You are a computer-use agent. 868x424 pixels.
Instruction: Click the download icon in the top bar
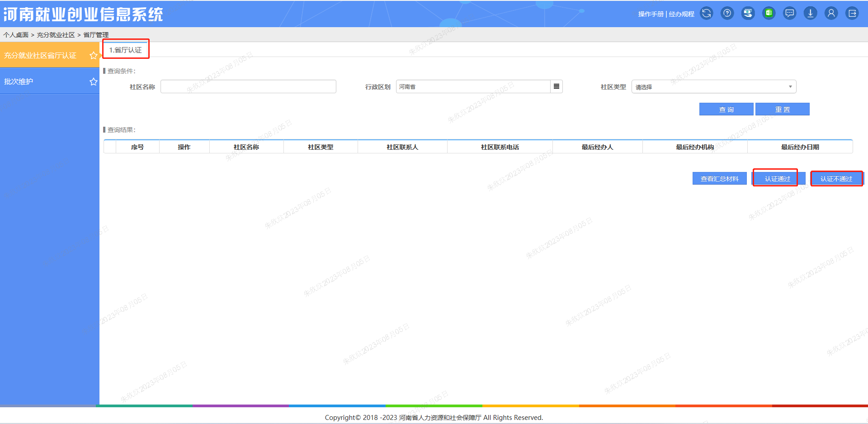click(x=810, y=13)
